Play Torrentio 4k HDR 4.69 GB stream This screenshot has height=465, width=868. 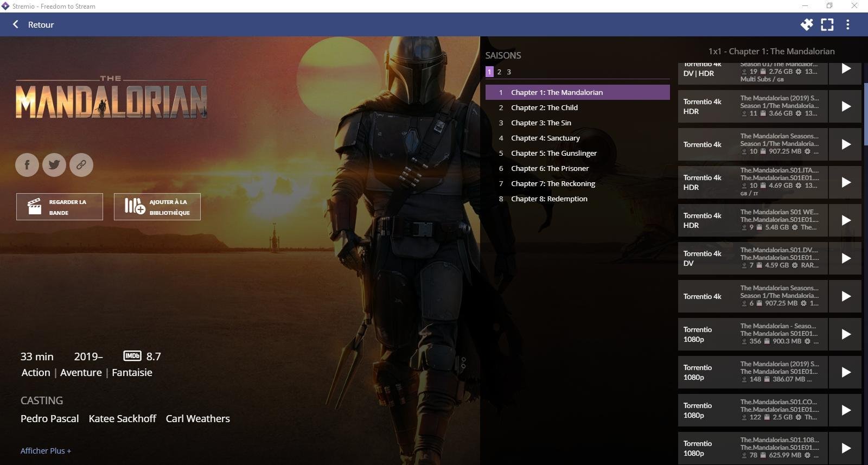point(846,182)
